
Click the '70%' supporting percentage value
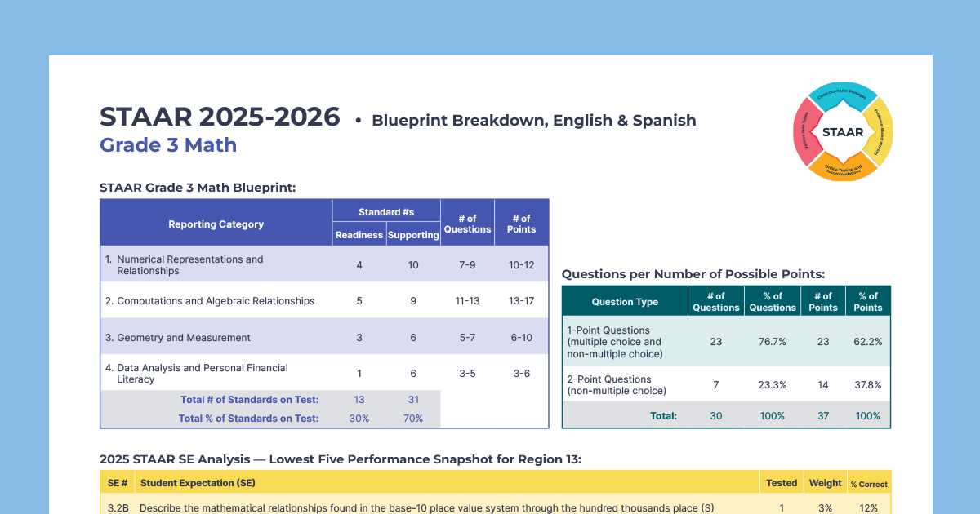coord(413,419)
